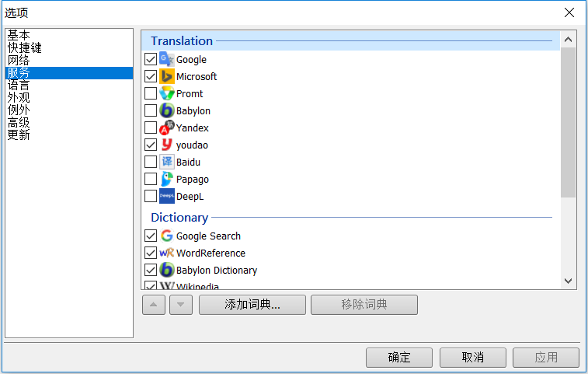The image size is (588, 374).
Task: Select the Google Search row label
Action: 208,236
